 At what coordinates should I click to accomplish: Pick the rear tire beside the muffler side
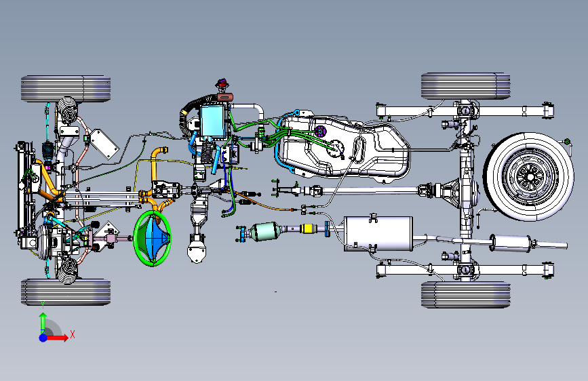click(x=465, y=295)
